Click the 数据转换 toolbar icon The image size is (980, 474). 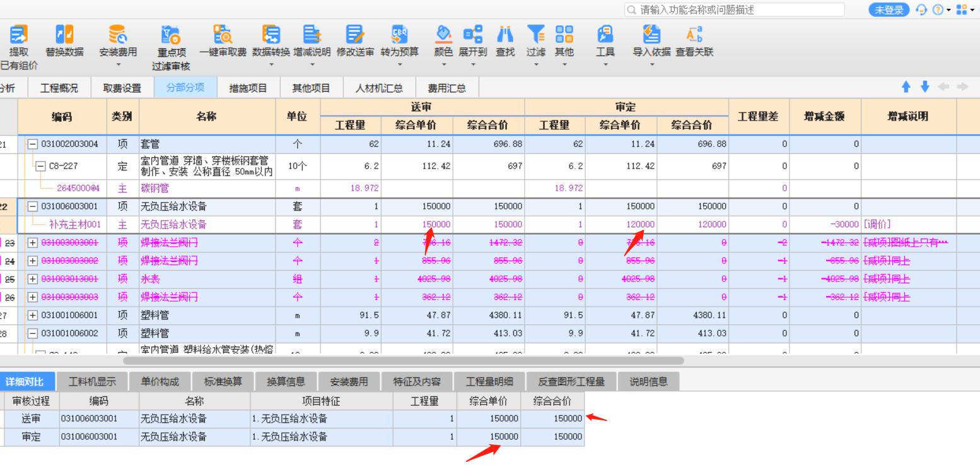pyautogui.click(x=271, y=34)
